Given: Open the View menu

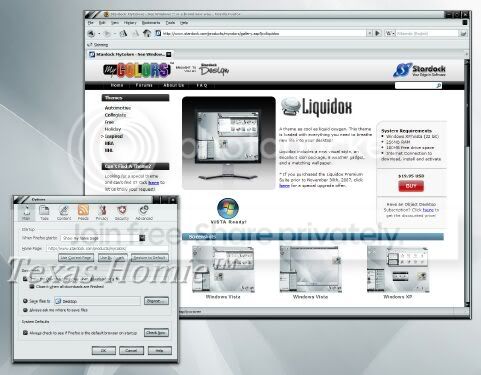Looking at the screenshot, I should tap(115, 23).
